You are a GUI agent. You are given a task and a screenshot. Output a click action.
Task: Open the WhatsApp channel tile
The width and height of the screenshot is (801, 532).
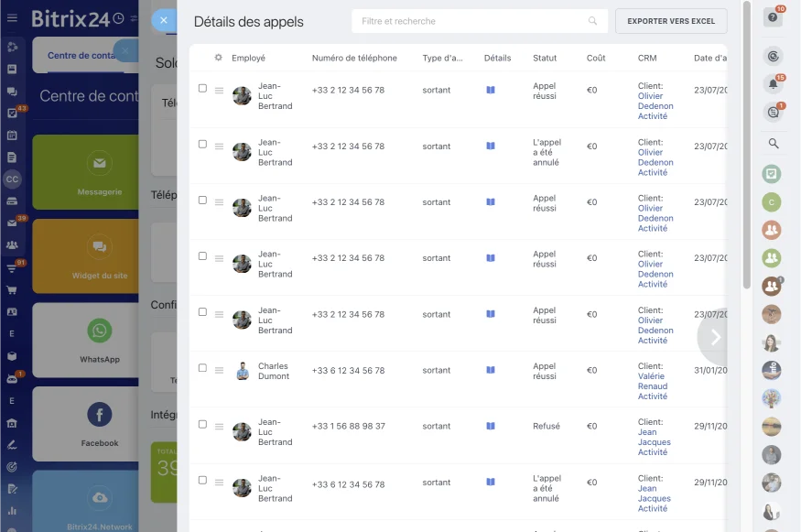click(x=99, y=340)
